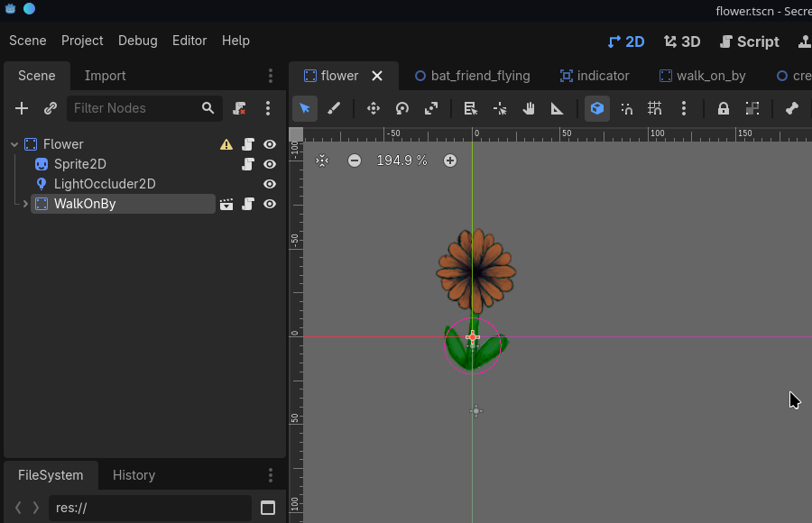
Task: Open the skeleton options bone icon
Action: point(791,108)
